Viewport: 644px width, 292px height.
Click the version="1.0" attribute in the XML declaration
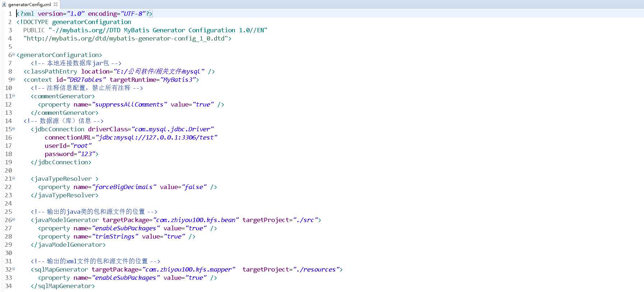click(61, 14)
